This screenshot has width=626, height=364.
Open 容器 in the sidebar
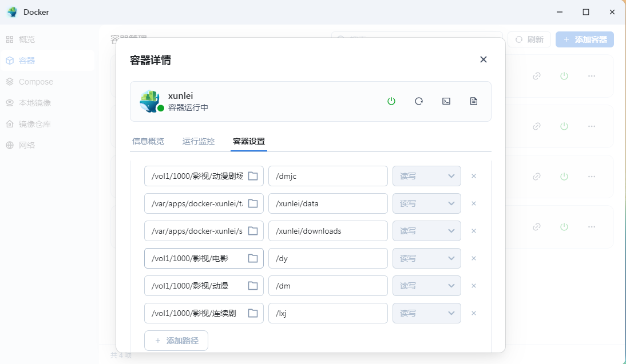[x=47, y=61]
